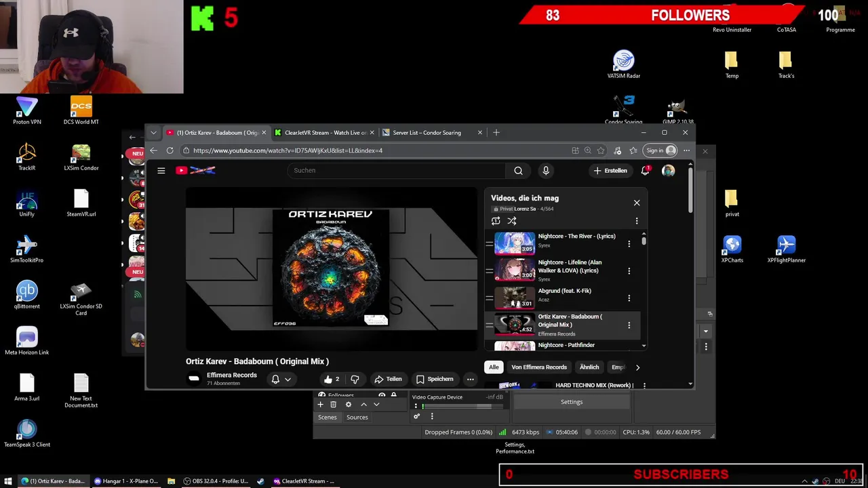Open File Explorer from the taskbar
The height and width of the screenshot is (488, 868).
(x=171, y=481)
